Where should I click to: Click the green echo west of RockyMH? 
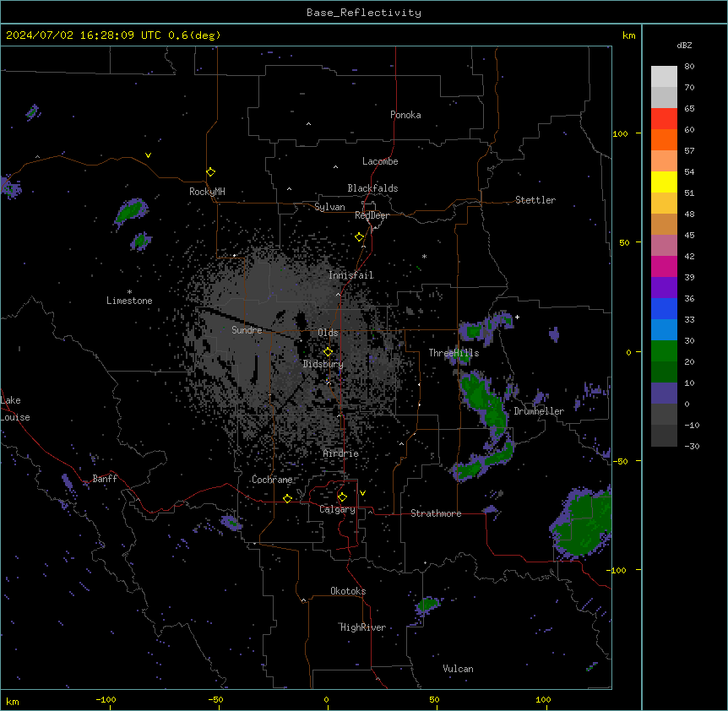130,211
